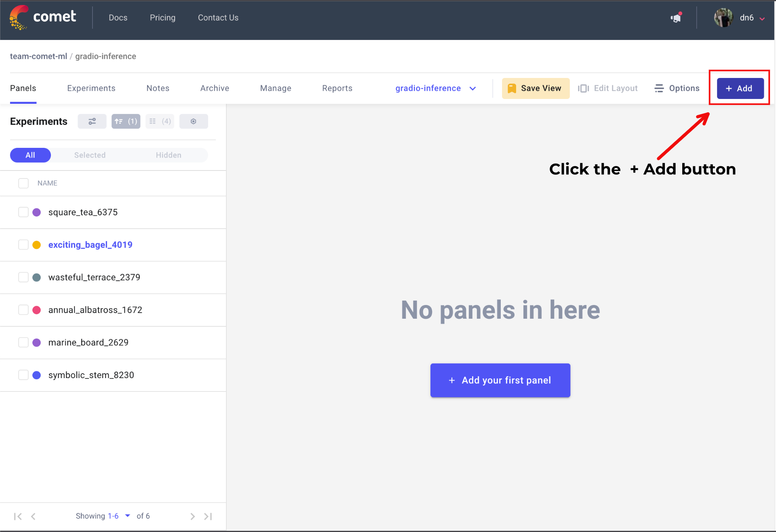Click Add your first panel button
The image size is (776, 532).
pyautogui.click(x=500, y=381)
